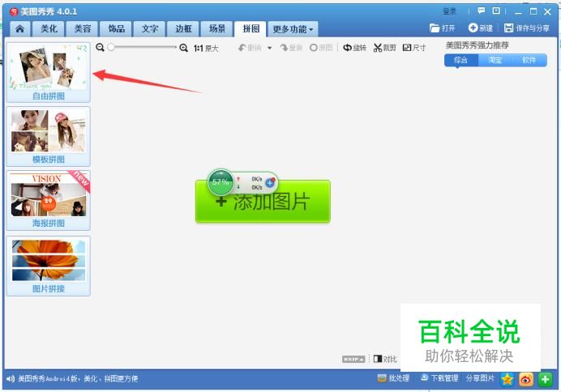Share to Qzone star icon

507,379
